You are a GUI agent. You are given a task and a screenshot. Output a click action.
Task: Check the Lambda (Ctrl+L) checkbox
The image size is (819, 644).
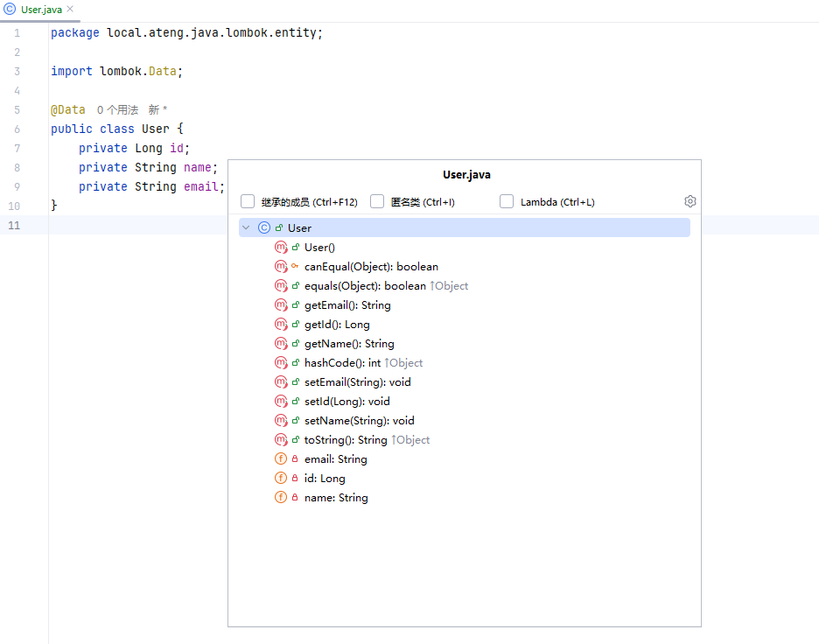tap(507, 202)
